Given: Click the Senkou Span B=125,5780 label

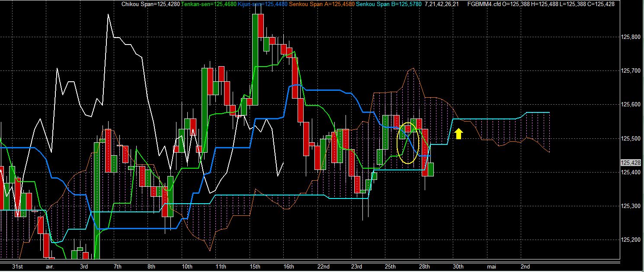Looking at the screenshot, I should [388, 4].
